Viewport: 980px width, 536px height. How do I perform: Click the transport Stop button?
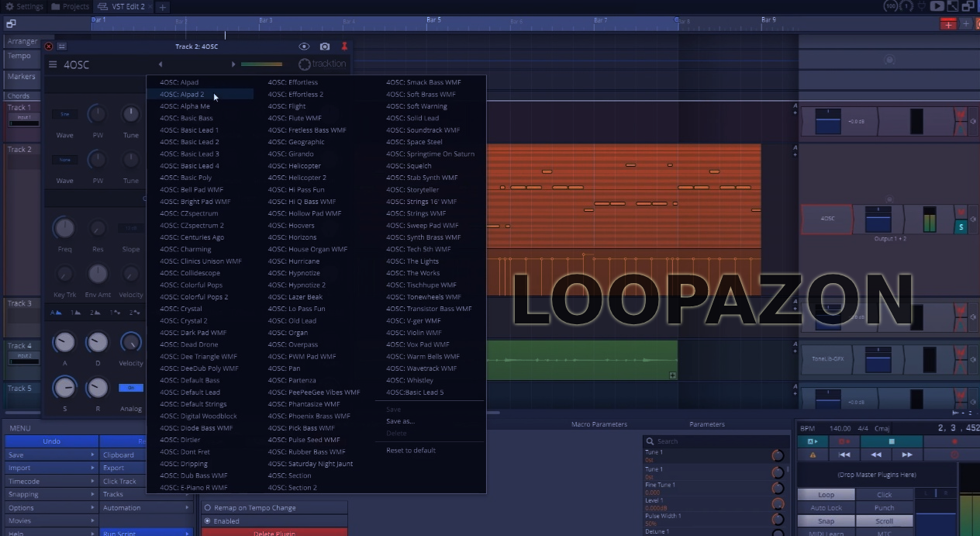click(x=892, y=441)
